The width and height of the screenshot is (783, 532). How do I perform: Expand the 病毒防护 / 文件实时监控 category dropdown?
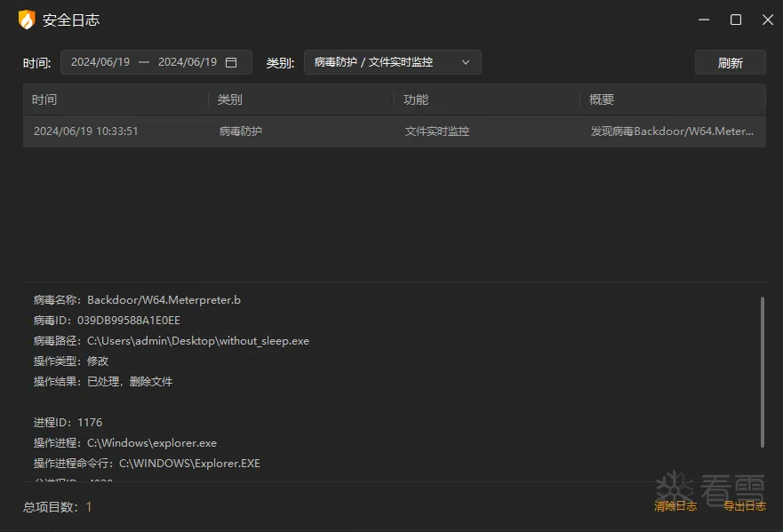(393, 62)
